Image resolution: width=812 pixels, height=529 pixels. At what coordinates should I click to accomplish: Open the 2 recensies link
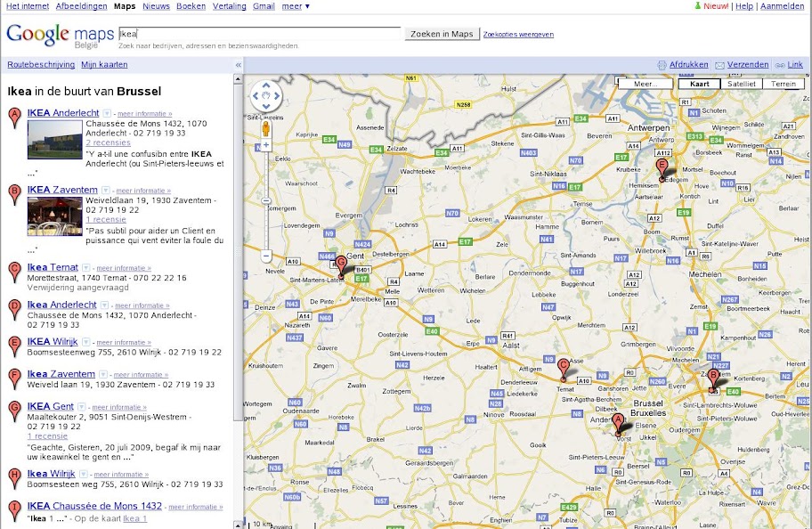point(108,143)
